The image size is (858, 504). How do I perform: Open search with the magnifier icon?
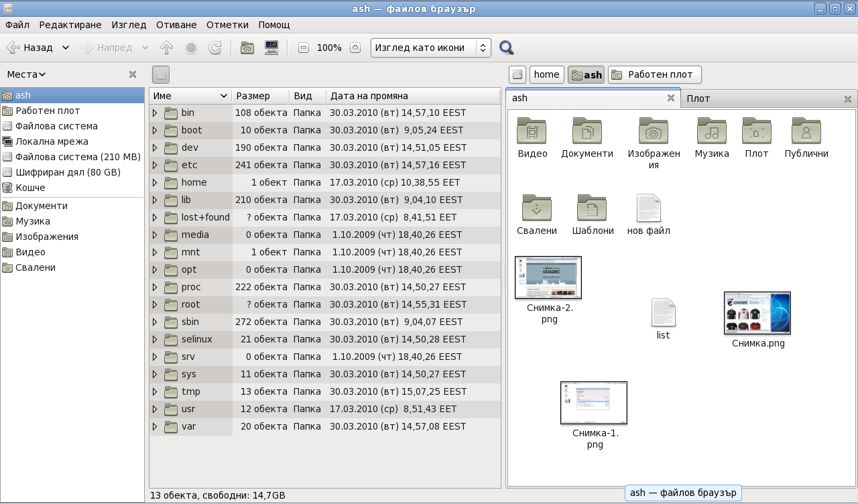coord(507,48)
